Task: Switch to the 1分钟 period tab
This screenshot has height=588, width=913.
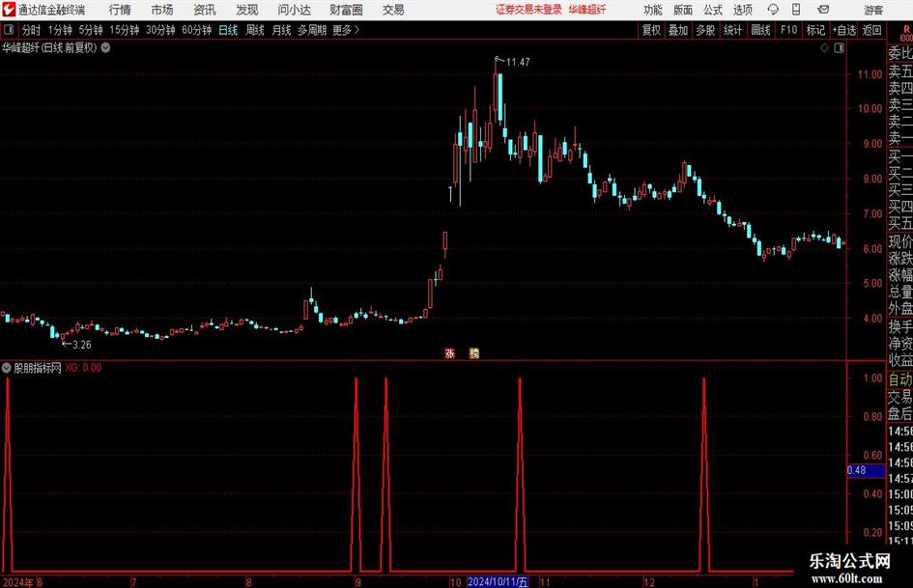Action: point(60,30)
